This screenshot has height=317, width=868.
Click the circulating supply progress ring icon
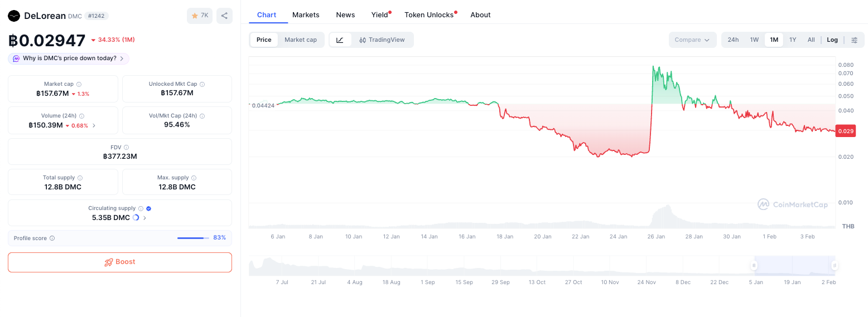point(136,218)
